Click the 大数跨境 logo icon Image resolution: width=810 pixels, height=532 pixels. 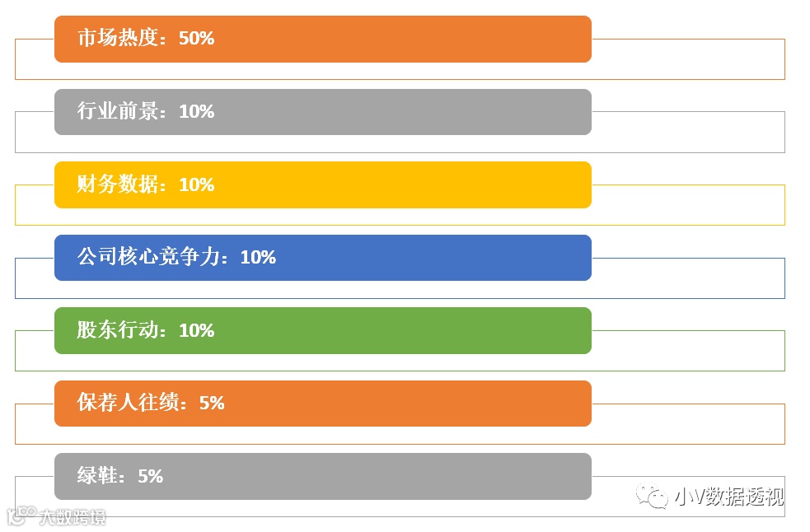[19, 516]
